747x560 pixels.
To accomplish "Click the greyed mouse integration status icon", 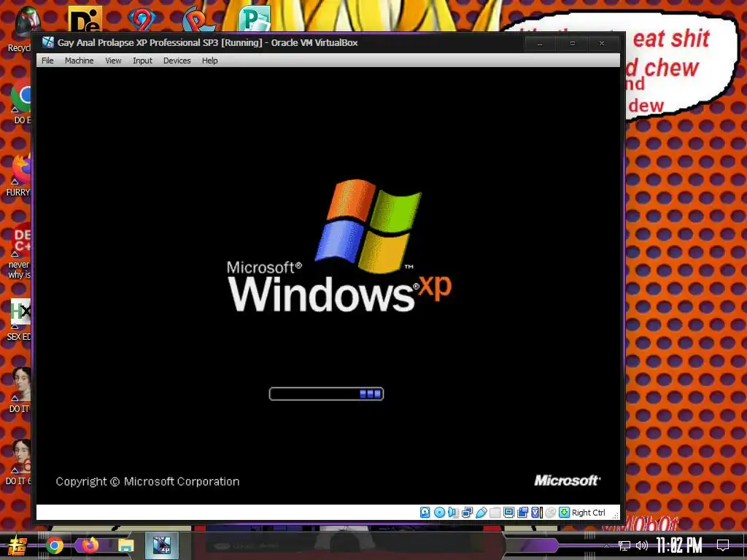I will click(x=551, y=513).
